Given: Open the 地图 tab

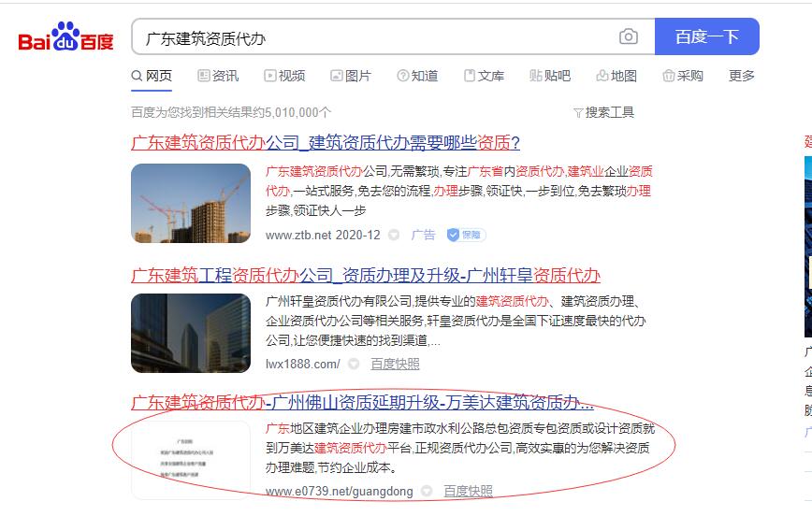Looking at the screenshot, I should coord(616,76).
